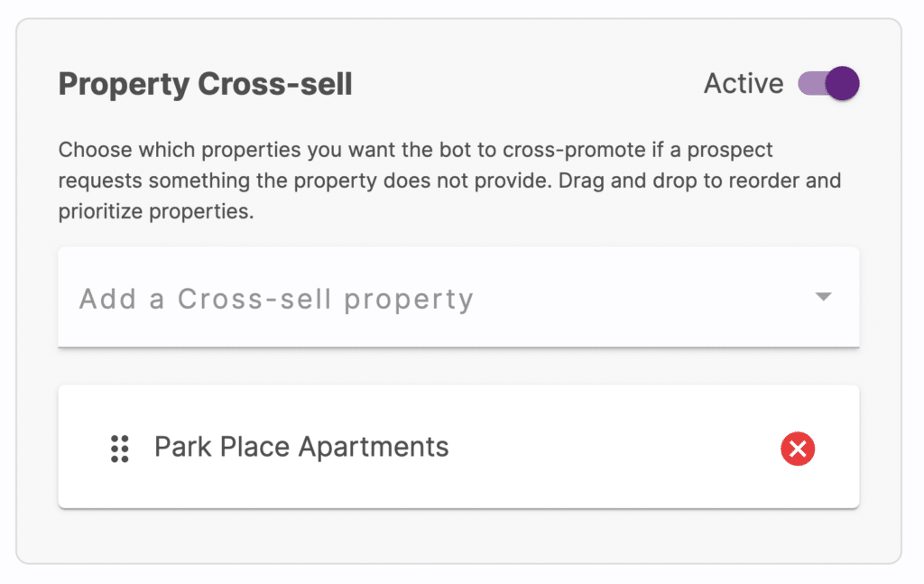Select the dotted grip icon in property row
The height and width of the screenshot is (584, 924).
[x=120, y=449]
